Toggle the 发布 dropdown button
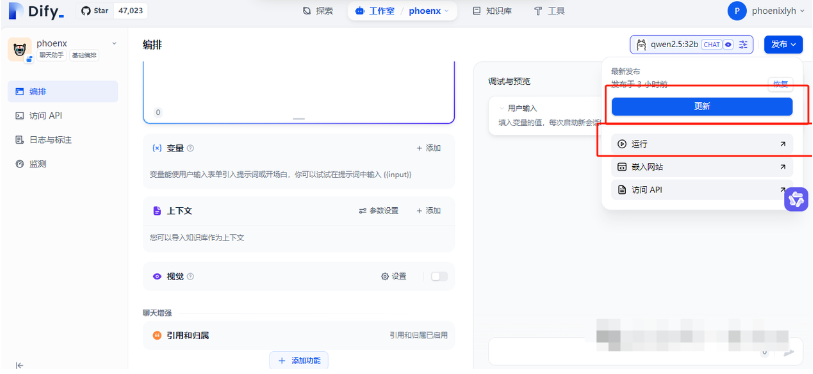 click(x=783, y=45)
